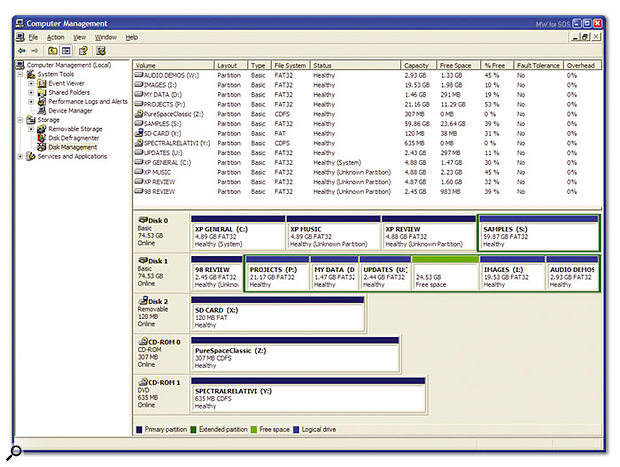
Task: Click the AUDIO DEMOS (W:) volume icon
Action: 138,75
